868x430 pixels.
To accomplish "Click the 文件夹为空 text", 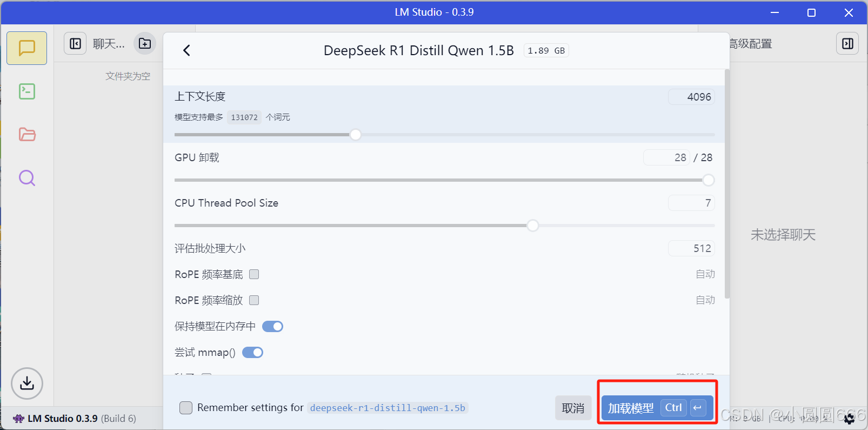I will (x=128, y=76).
